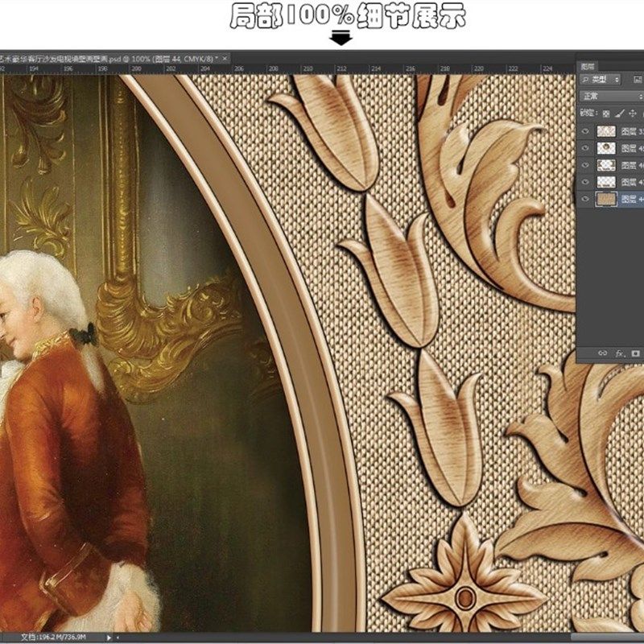The image size is (644, 644).
Task: Hide the layer with round ornament thumbnail
Action: point(585,148)
